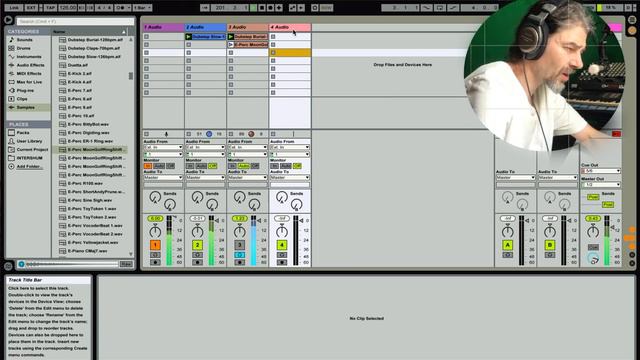This screenshot has width=640, height=360.
Task: Toggle track 3 activator button
Action: coord(240,245)
